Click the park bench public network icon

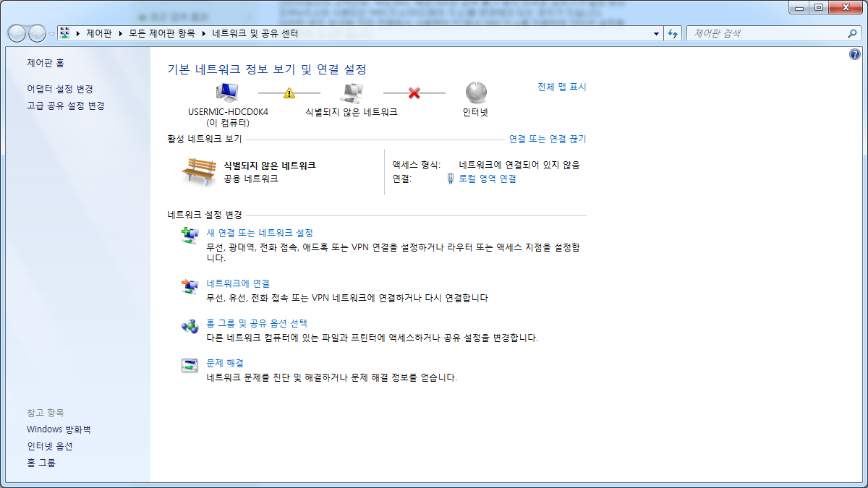(x=199, y=172)
